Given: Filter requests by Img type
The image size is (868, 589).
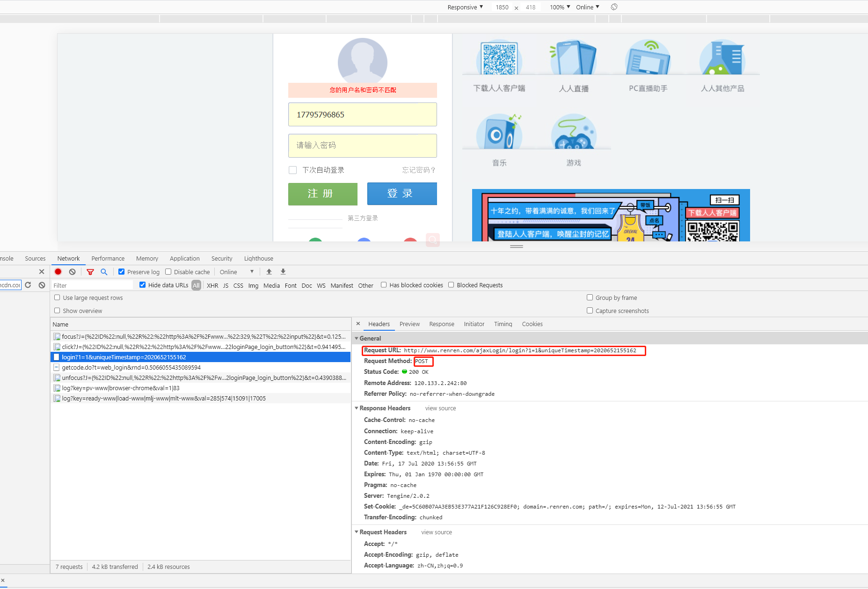Looking at the screenshot, I should coord(253,285).
